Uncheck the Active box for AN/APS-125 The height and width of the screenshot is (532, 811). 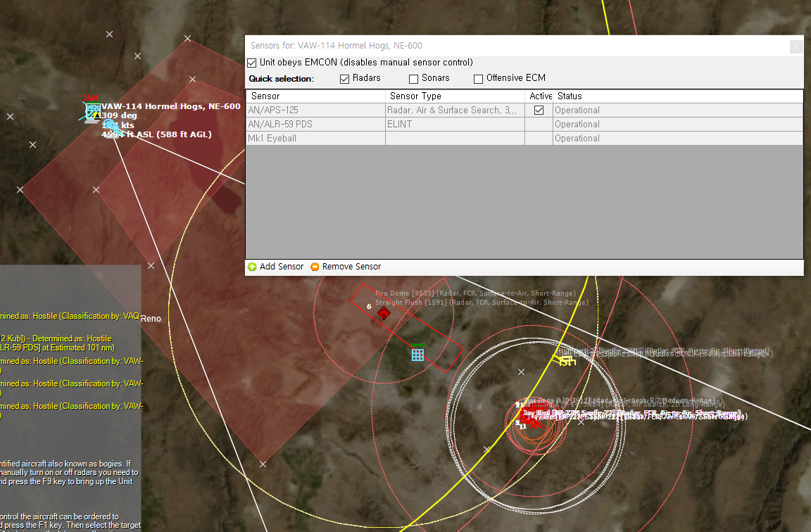[539, 110]
